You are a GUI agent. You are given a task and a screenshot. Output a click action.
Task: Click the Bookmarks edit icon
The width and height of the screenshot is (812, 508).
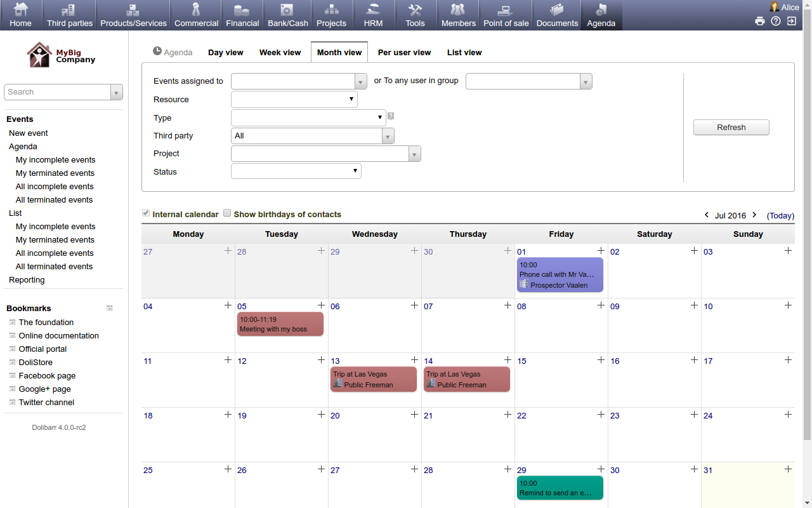[109, 308]
